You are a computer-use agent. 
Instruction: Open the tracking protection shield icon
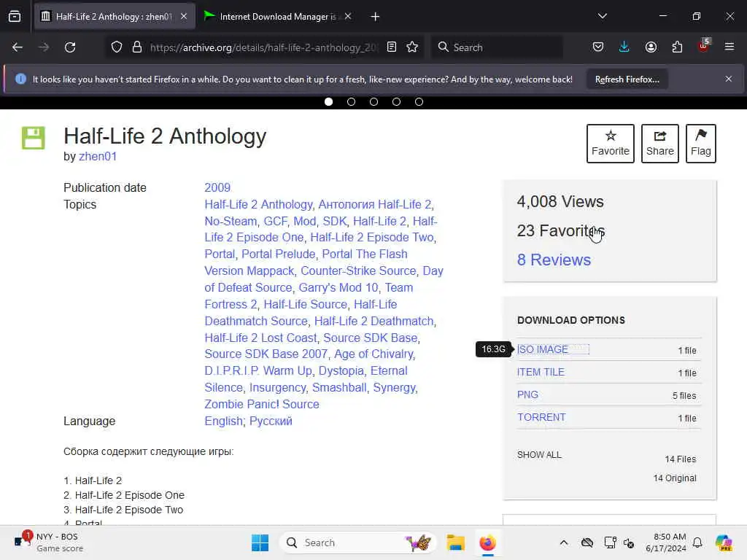coord(117,47)
